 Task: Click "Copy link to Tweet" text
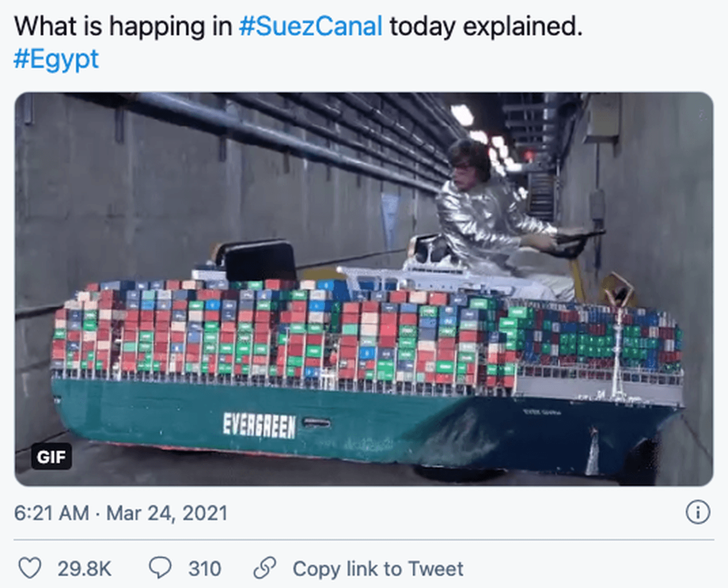click(377, 569)
